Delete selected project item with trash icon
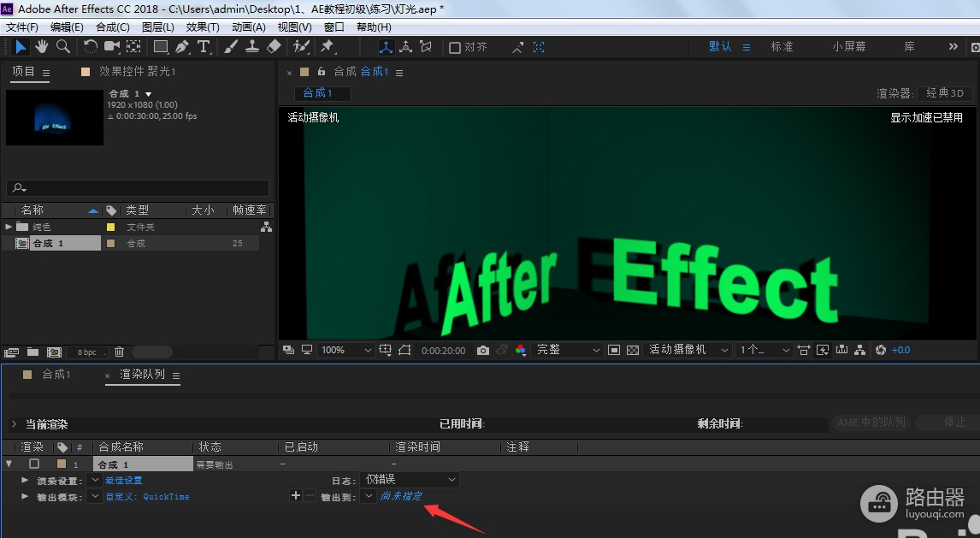The image size is (980, 538). pos(120,352)
